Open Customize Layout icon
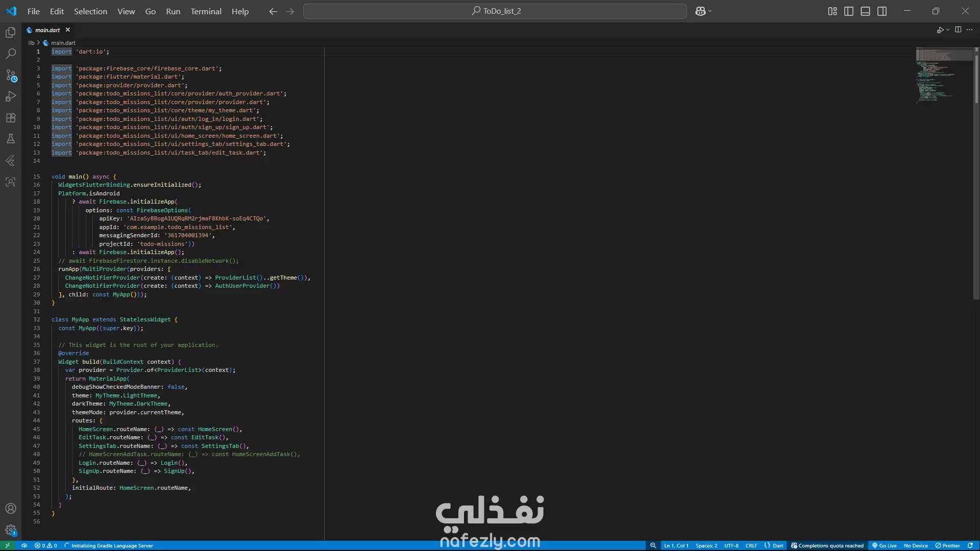The image size is (980, 551). (832, 11)
